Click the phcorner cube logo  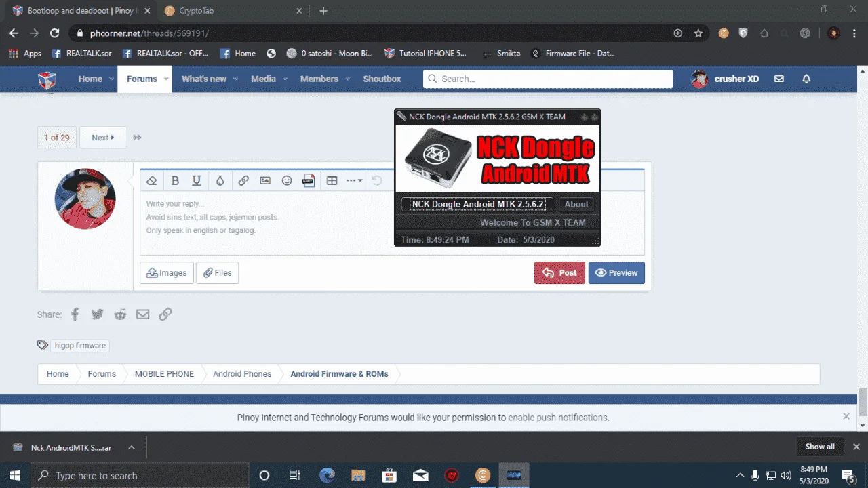(47, 80)
